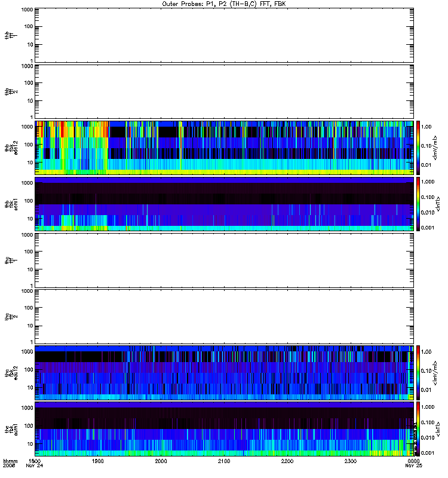448x478 pixels.
Task: Click the 'hhmm' axis legend
Action: coord(10,461)
